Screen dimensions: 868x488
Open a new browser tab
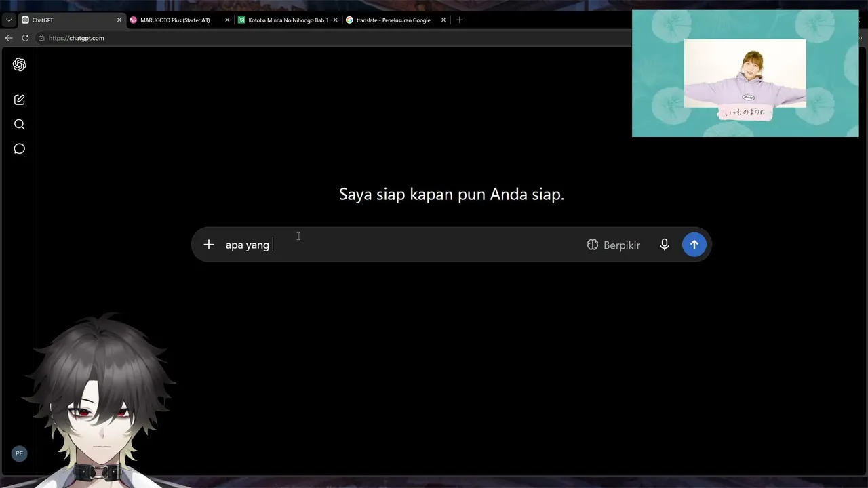click(x=460, y=20)
